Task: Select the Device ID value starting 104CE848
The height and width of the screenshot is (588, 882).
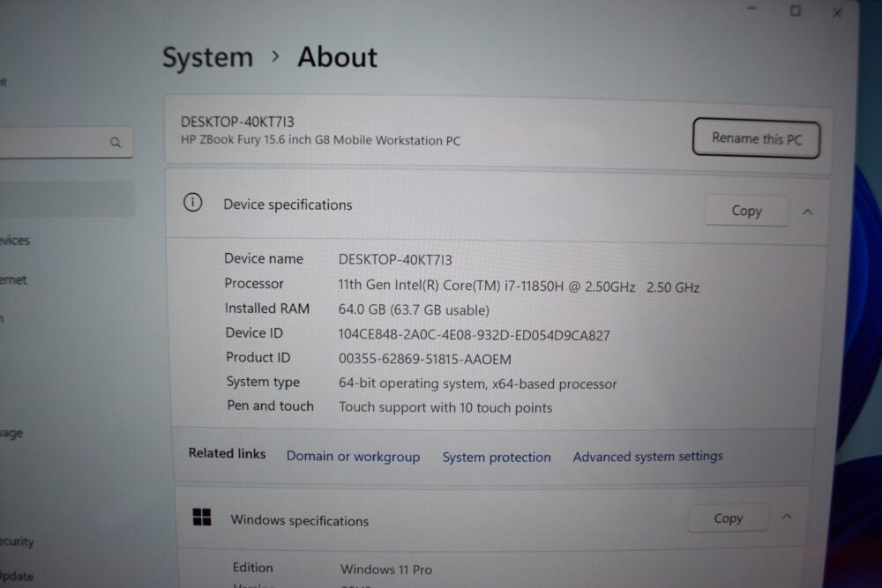Action: point(475,335)
